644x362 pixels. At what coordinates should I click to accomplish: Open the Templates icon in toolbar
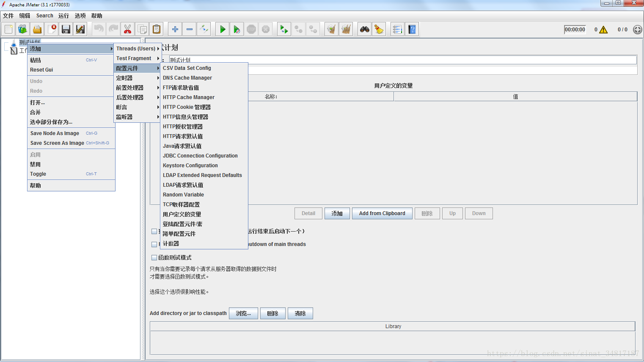[23, 29]
